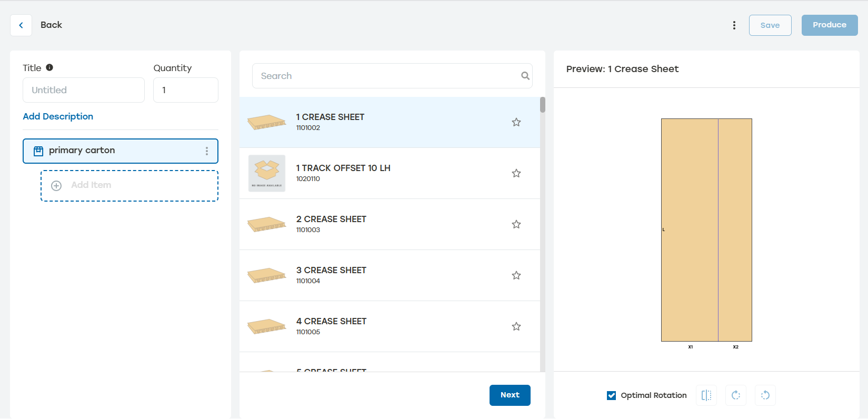Image resolution: width=868 pixels, height=419 pixels.
Task: Open the three-dot menu beside Save
Action: pos(734,25)
